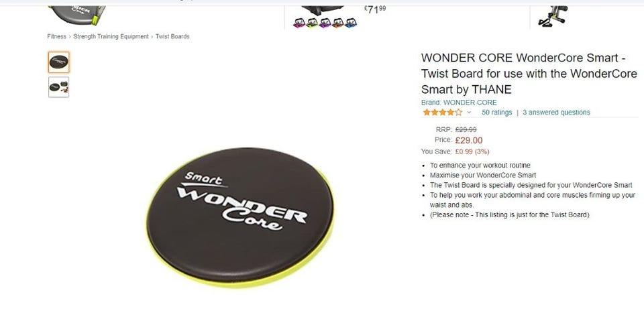
Task: Open the related grey WonderCore product image
Action: point(77,15)
